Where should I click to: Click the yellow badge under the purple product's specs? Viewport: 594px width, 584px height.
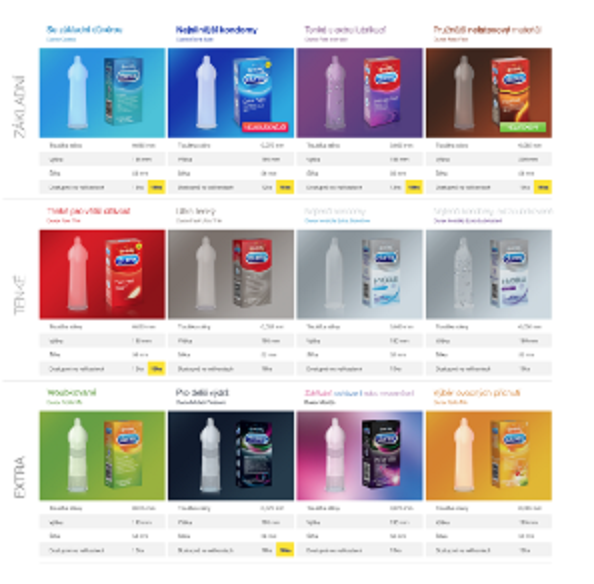[x=414, y=187]
